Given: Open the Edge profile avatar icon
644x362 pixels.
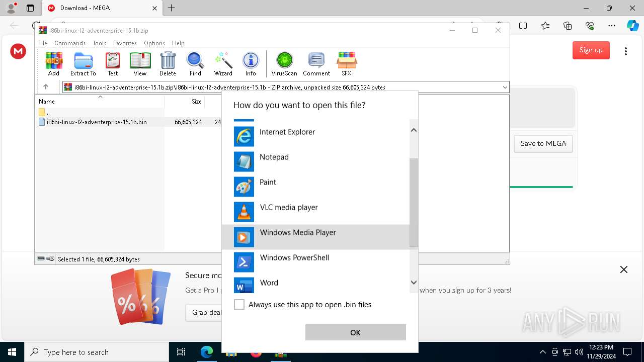Looking at the screenshot, I should tap(11, 8).
